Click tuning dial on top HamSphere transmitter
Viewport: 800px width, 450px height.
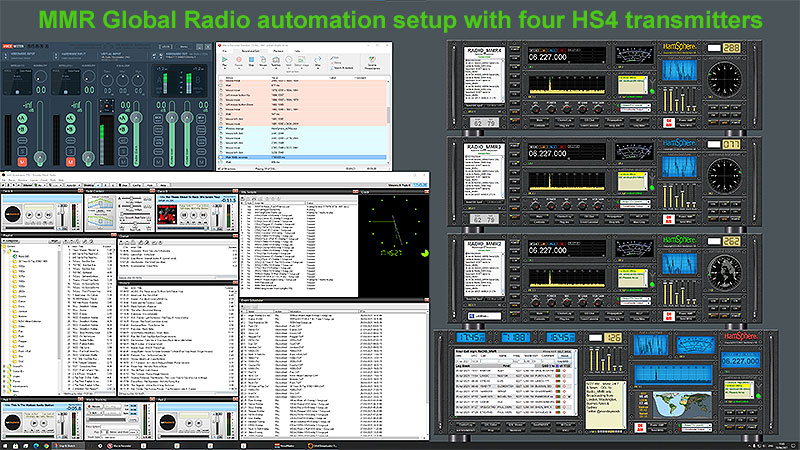click(724, 79)
